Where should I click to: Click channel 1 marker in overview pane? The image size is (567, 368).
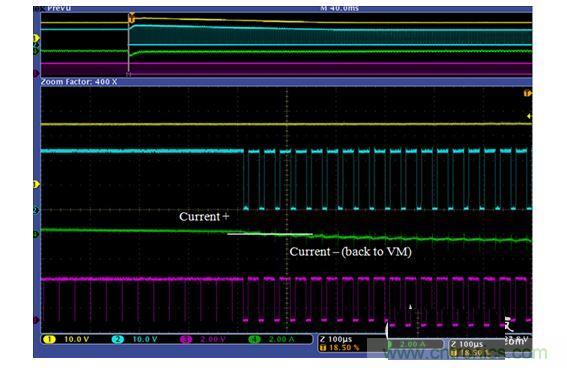[36, 38]
